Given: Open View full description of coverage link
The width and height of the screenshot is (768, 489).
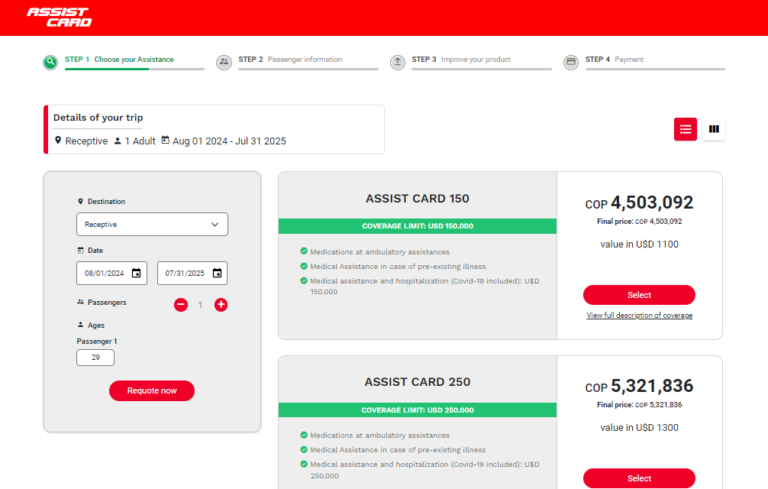Looking at the screenshot, I should tap(639, 316).
